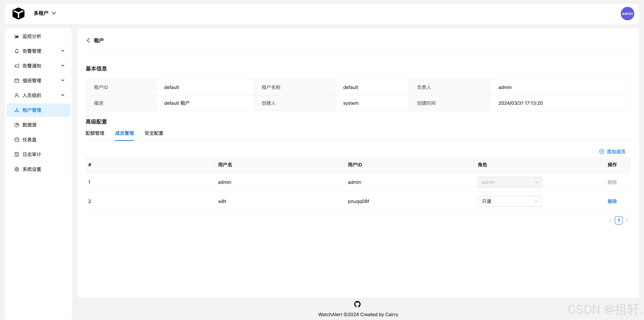Open 系统设置 menu item
The image size is (644, 320).
pyautogui.click(x=38, y=169)
